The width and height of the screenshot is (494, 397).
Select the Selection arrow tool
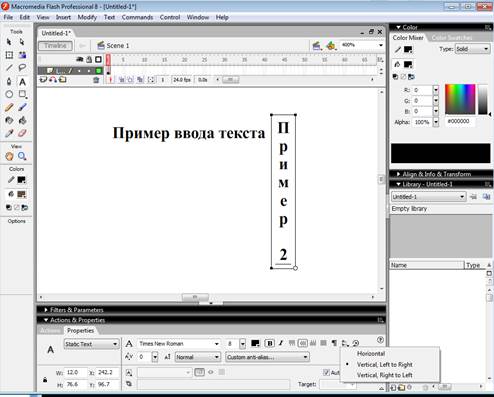point(9,42)
